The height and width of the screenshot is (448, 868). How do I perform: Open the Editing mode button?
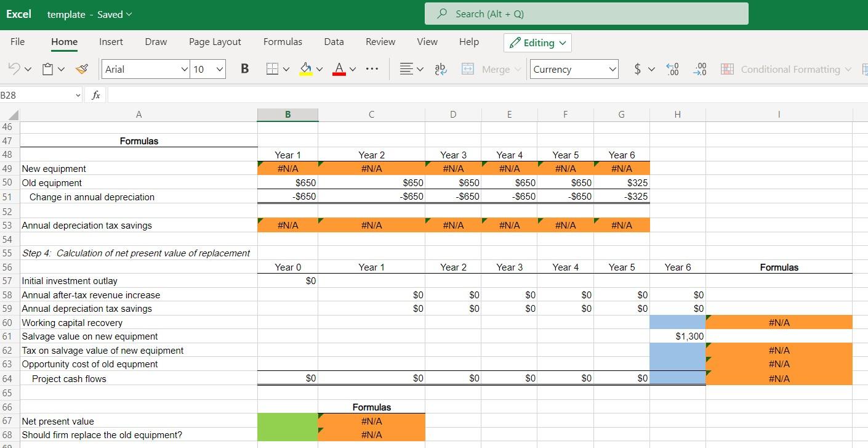point(537,43)
